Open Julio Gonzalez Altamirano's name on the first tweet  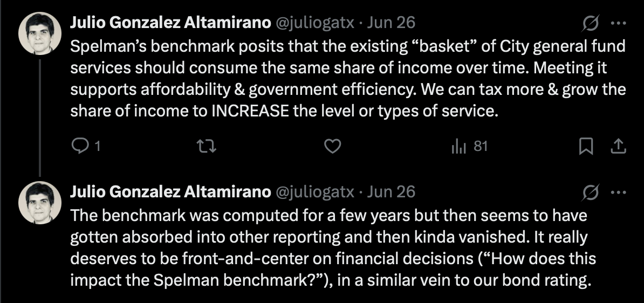170,23
